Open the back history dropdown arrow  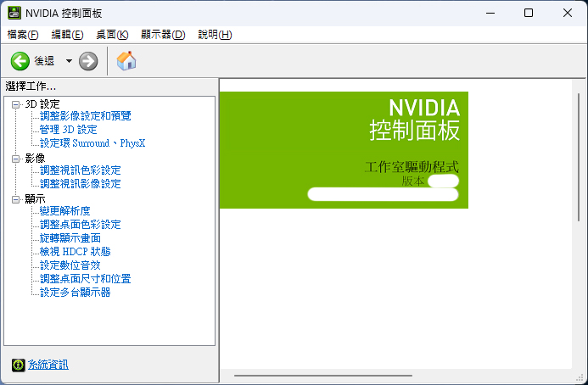pyautogui.click(x=69, y=61)
